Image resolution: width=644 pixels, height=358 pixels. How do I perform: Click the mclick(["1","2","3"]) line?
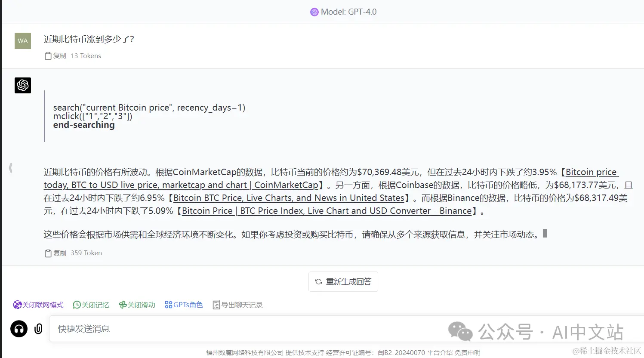click(92, 116)
